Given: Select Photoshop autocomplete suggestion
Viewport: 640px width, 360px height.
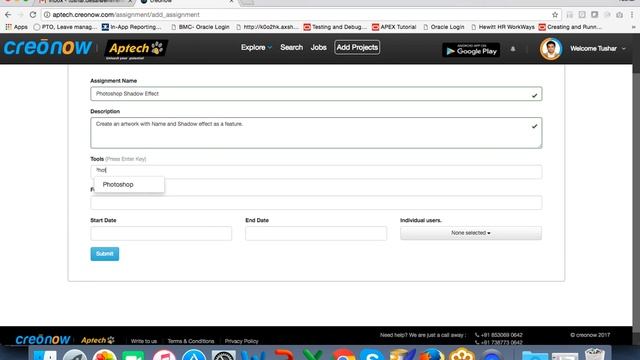Looking at the screenshot, I should click(129, 184).
